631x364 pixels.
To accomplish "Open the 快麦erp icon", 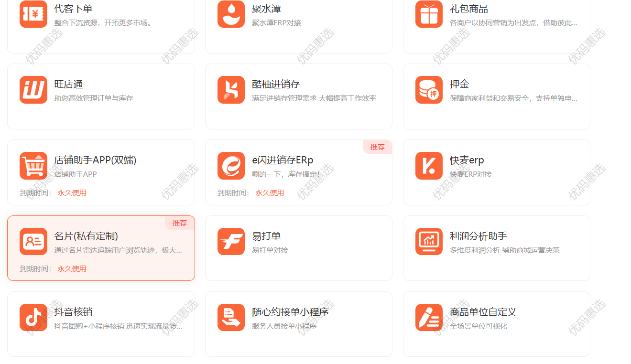I will (x=429, y=166).
